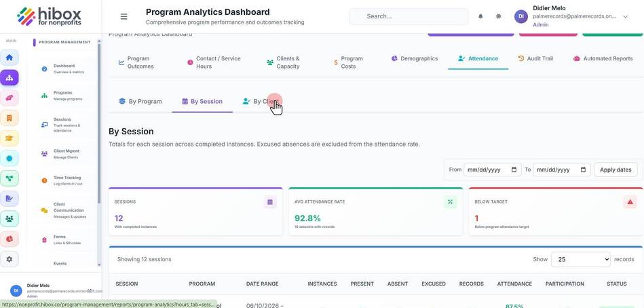
Task: Open the blue form-edit icon in rail
Action: 10,198
